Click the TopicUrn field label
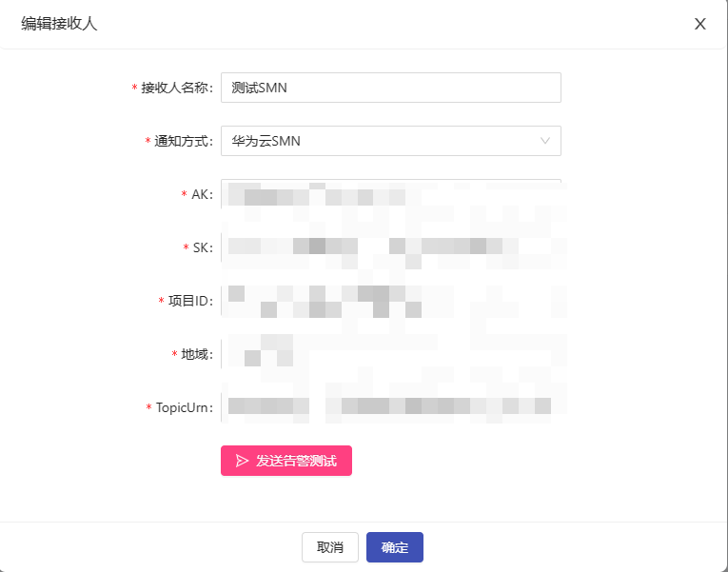Screen dimensions: 728x572 tap(185, 407)
